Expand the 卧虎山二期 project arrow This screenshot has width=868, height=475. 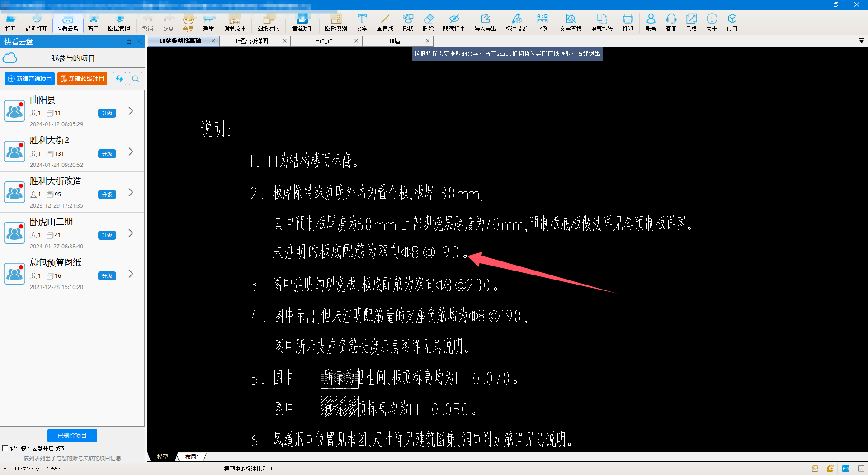click(x=131, y=233)
